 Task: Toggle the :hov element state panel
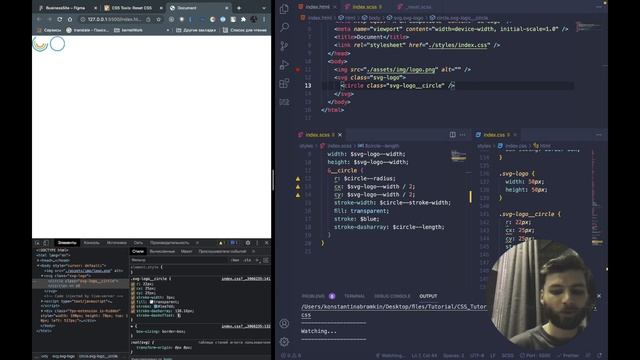pos(235,260)
